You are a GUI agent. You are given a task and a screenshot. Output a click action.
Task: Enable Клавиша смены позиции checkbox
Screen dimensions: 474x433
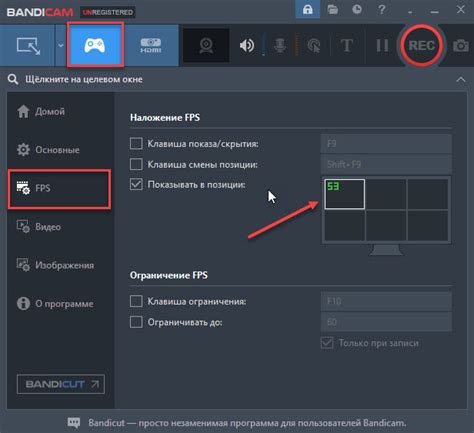click(x=136, y=164)
